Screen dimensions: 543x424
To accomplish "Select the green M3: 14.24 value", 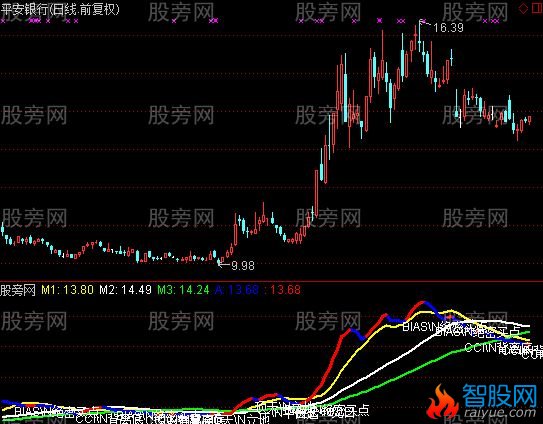I will [x=183, y=290].
